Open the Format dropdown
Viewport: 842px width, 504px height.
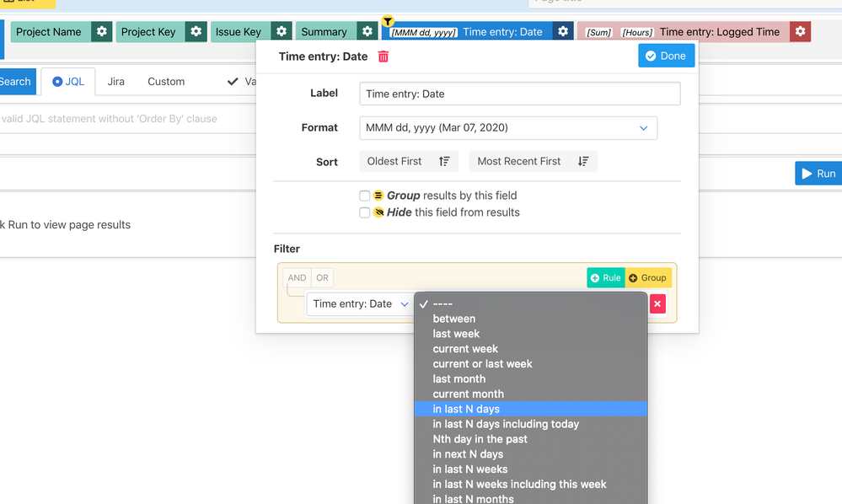pyautogui.click(x=508, y=128)
